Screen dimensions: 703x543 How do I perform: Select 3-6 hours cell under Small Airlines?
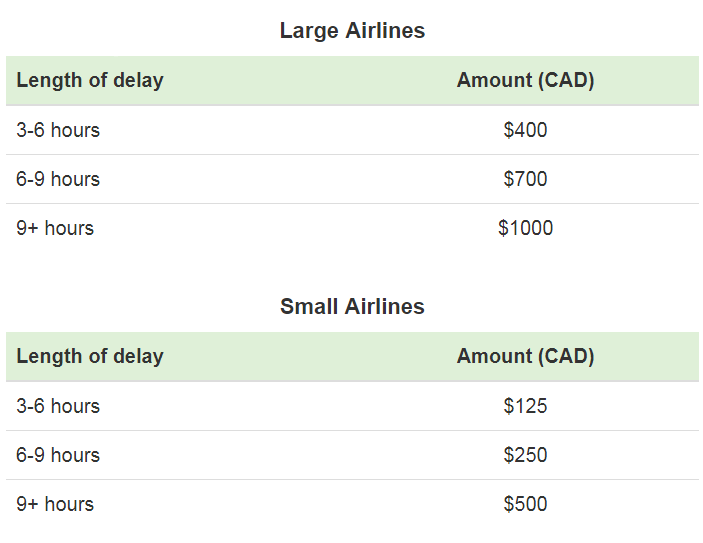point(58,406)
